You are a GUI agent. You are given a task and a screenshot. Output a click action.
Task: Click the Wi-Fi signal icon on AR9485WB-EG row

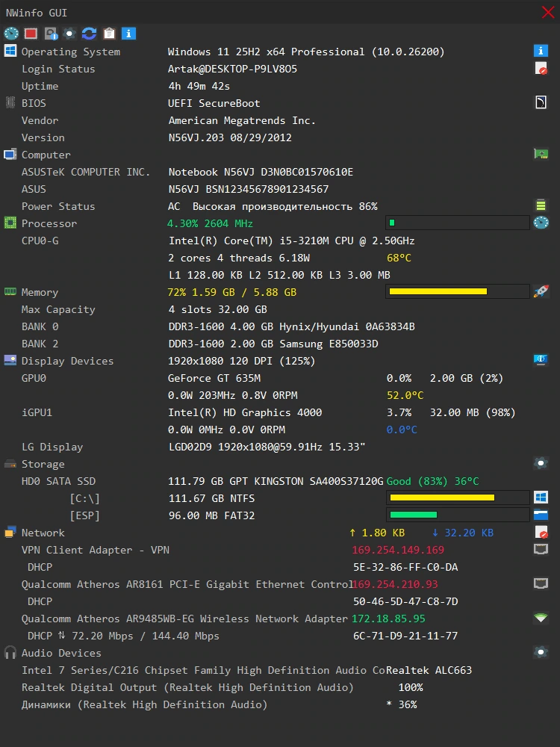coord(541,618)
